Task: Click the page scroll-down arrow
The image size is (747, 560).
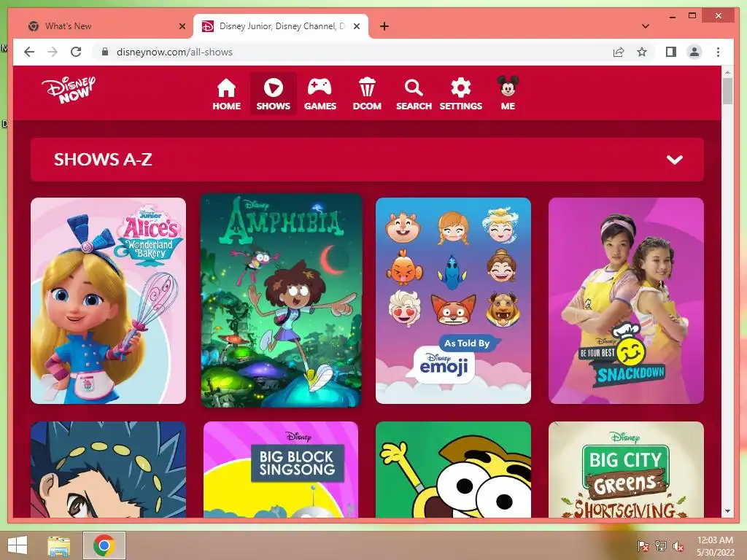Action: click(x=727, y=511)
